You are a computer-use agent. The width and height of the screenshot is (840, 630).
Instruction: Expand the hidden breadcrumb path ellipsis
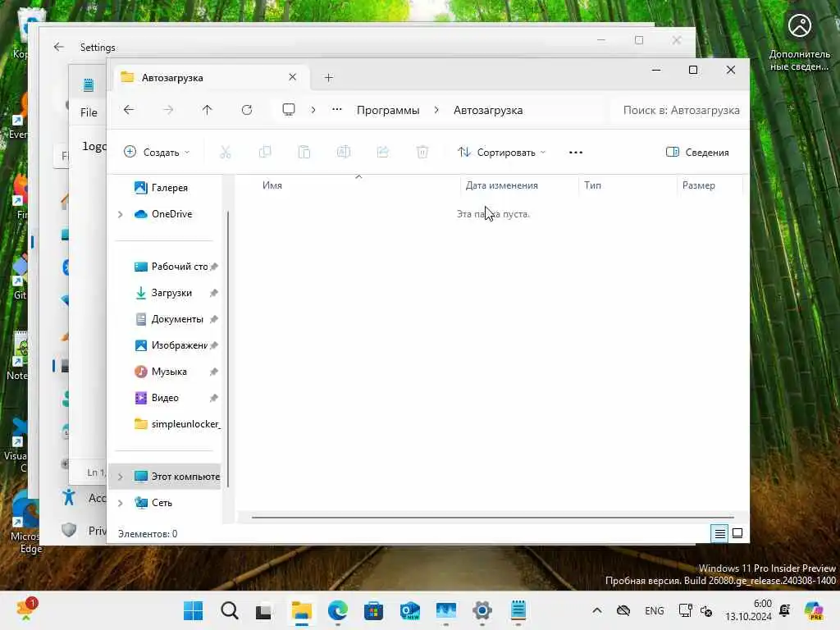coord(337,109)
